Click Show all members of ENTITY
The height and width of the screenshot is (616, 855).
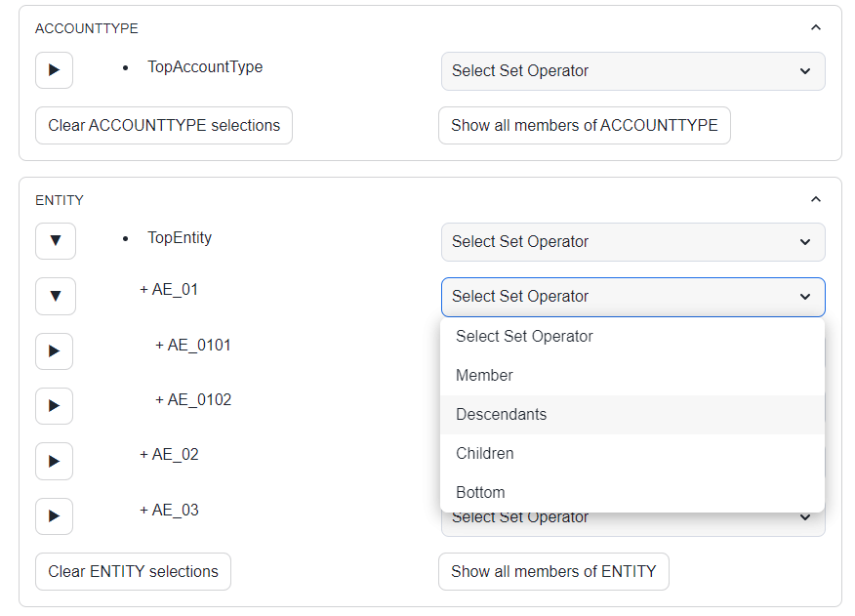553,572
